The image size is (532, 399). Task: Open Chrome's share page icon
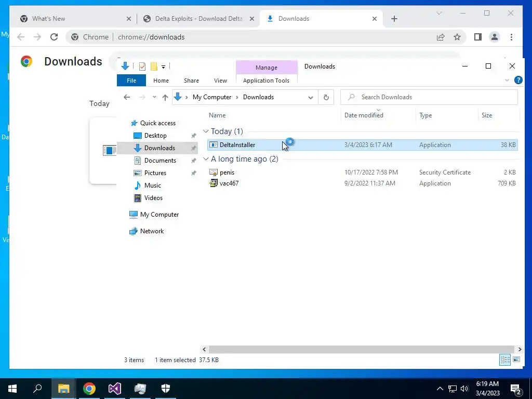click(441, 37)
